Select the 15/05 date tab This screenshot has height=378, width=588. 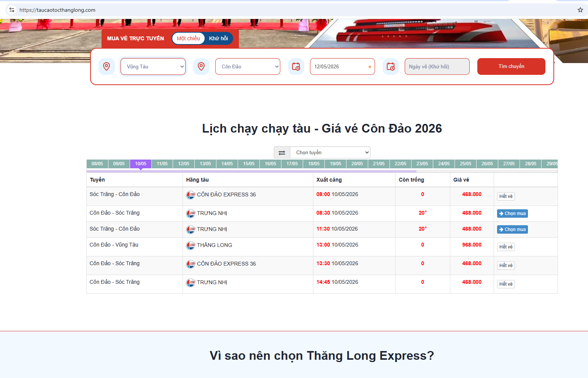pyautogui.click(x=249, y=164)
